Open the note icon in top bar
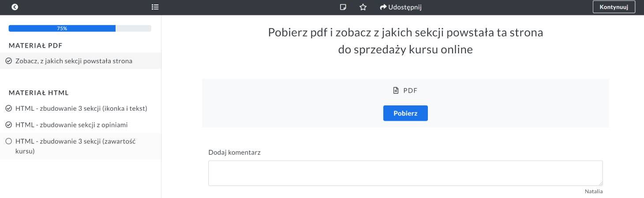644x198 pixels. tap(343, 7)
